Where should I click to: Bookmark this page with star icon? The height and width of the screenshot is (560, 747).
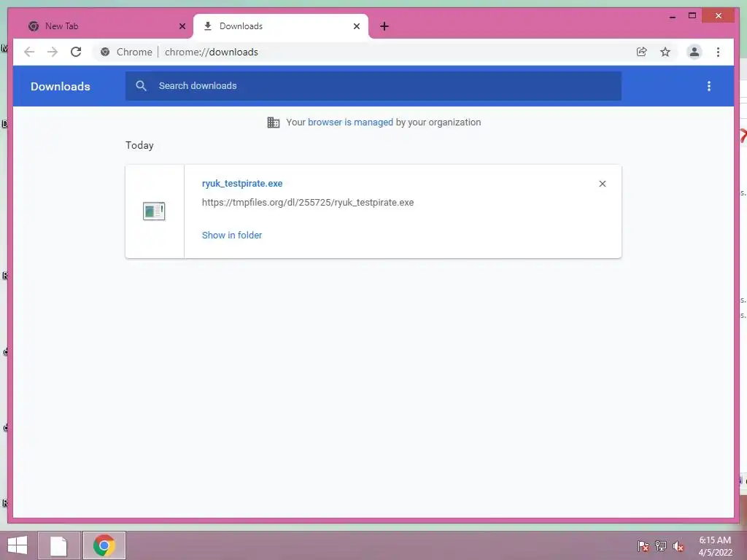point(665,52)
